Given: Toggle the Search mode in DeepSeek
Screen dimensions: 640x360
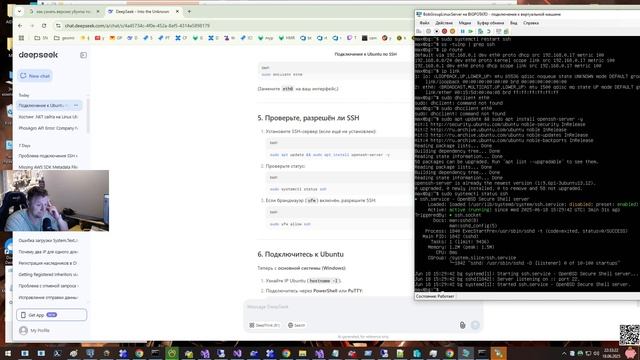Looking at the screenshot, I should pyautogui.click(x=296, y=325).
